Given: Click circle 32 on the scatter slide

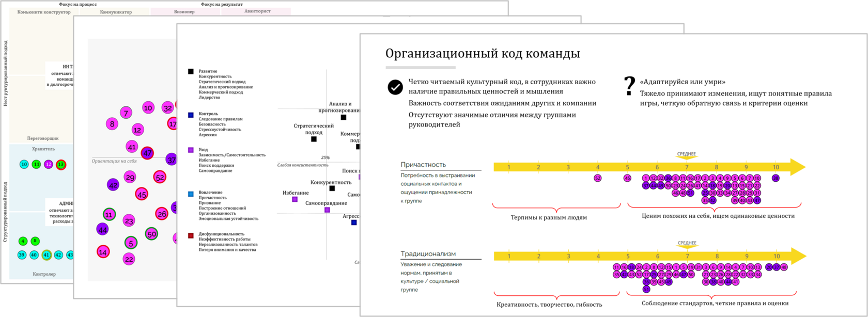Looking at the screenshot, I should pyautogui.click(x=167, y=108).
